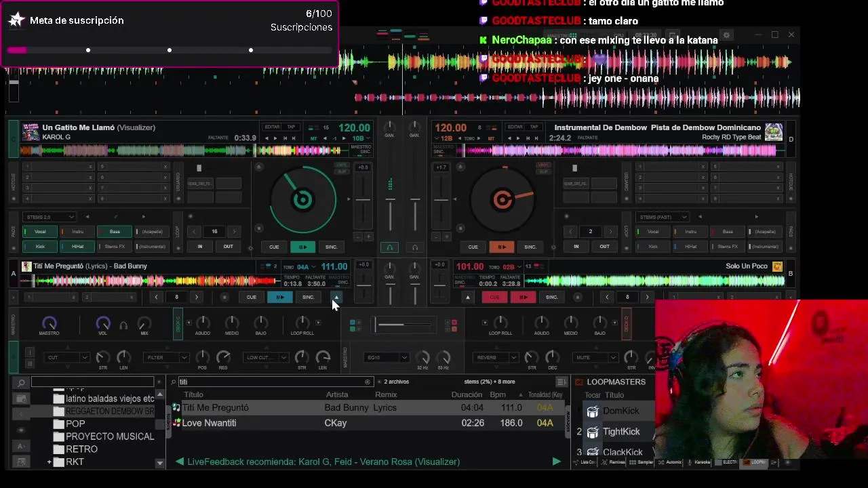
Task: Click the headphone icon next to the VOL knob
Action: click(x=123, y=325)
